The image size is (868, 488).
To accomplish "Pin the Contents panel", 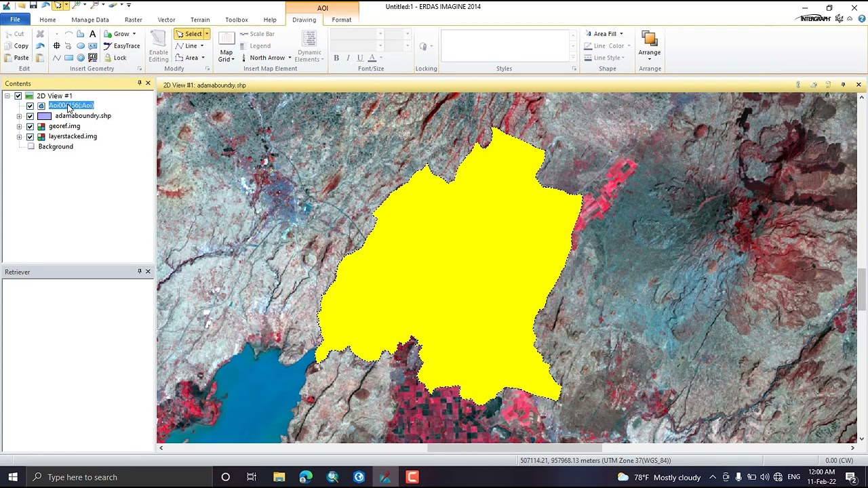I will pyautogui.click(x=140, y=83).
